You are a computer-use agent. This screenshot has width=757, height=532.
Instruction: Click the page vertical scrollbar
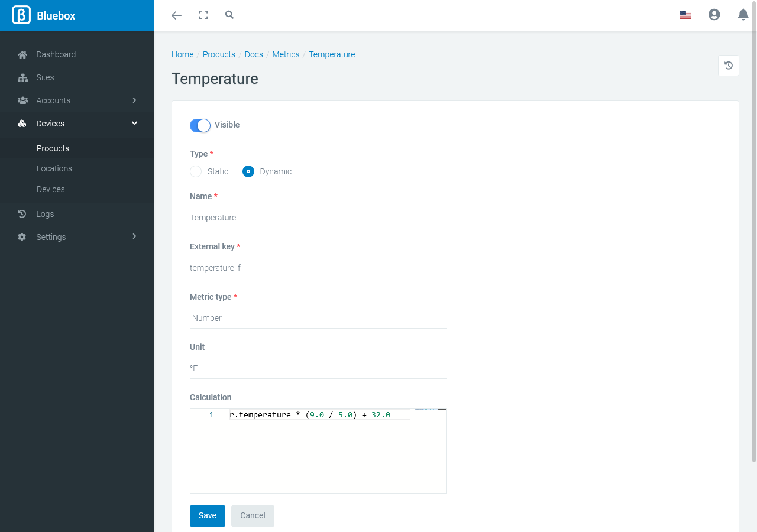click(753, 236)
